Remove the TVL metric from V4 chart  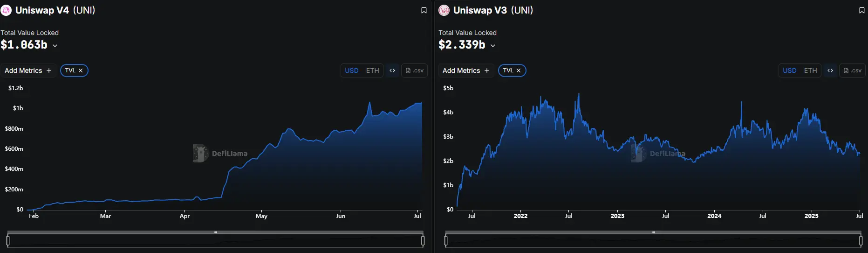pos(81,70)
